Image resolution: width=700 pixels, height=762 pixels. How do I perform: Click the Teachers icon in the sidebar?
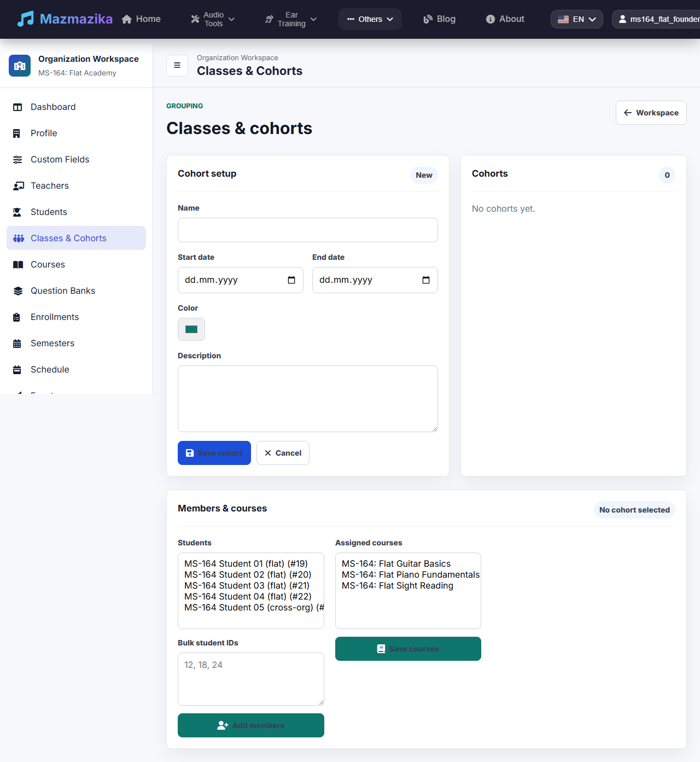(19, 186)
